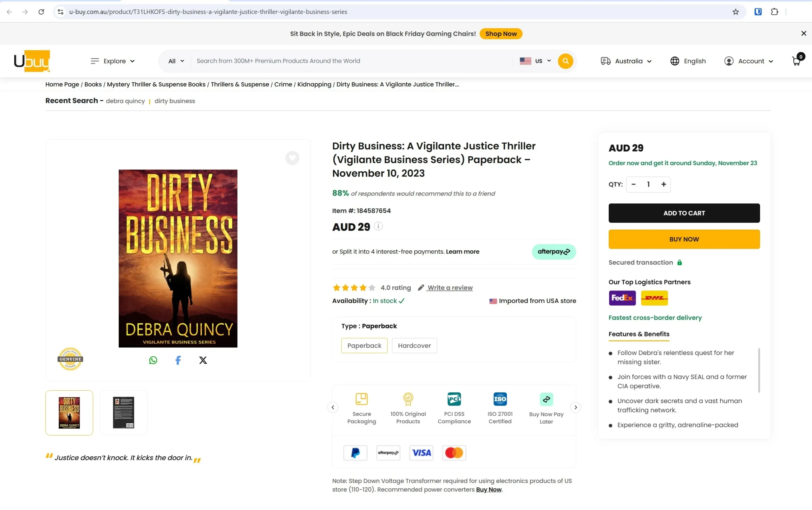Image resolution: width=812 pixels, height=510 pixels.
Task: Reload the page using the browser refresh icon
Action: coord(41,11)
